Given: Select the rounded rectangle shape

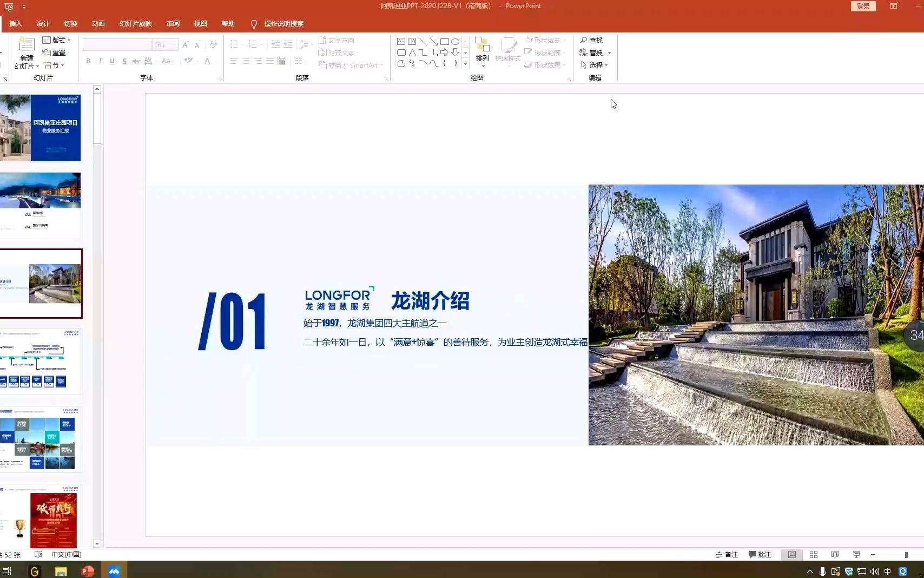Looking at the screenshot, I should click(x=401, y=52).
